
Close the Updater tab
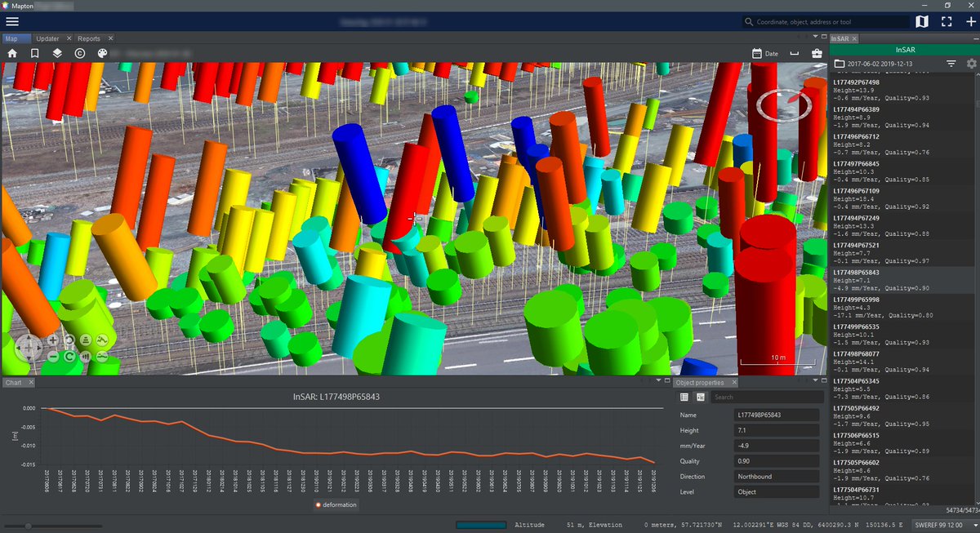click(69, 38)
